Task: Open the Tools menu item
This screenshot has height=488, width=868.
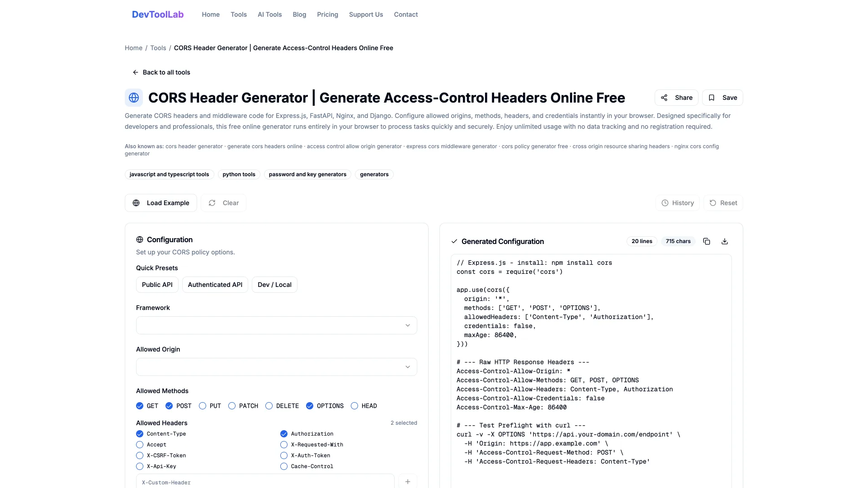Action: click(239, 14)
